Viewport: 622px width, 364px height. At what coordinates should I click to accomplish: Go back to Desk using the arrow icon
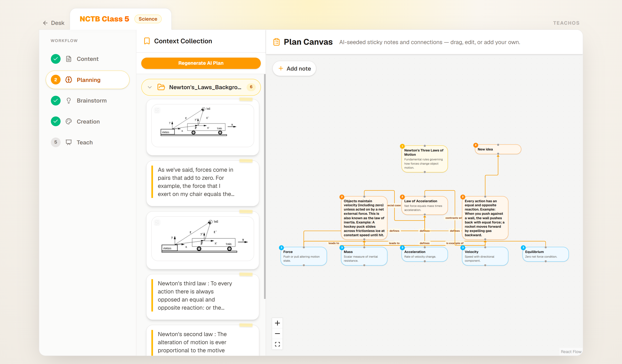45,23
